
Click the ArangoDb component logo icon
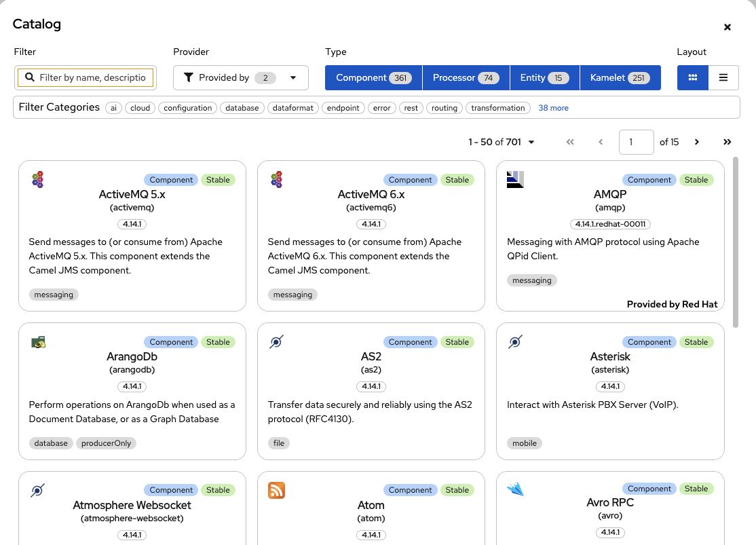[39, 342]
